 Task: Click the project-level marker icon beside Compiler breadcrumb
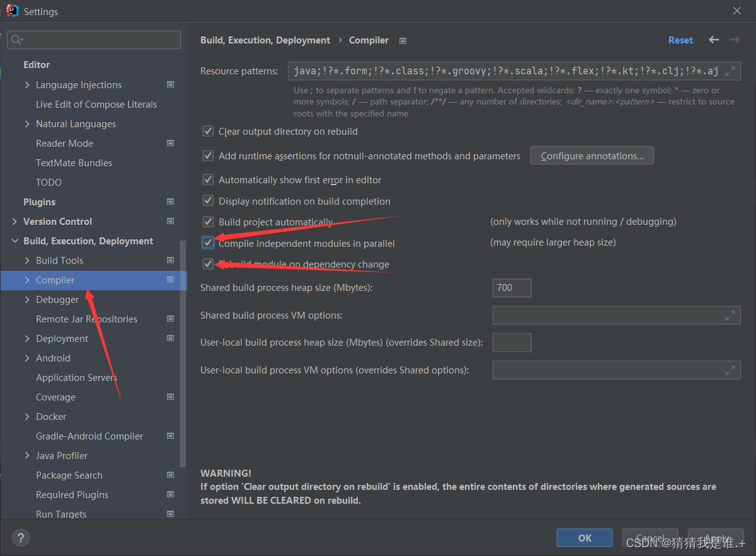click(403, 40)
